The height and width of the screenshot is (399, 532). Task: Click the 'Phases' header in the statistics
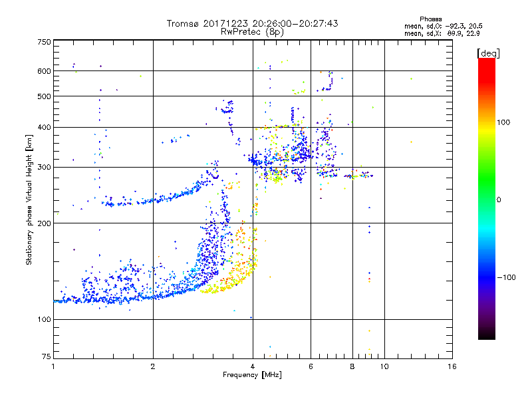[x=430, y=19]
